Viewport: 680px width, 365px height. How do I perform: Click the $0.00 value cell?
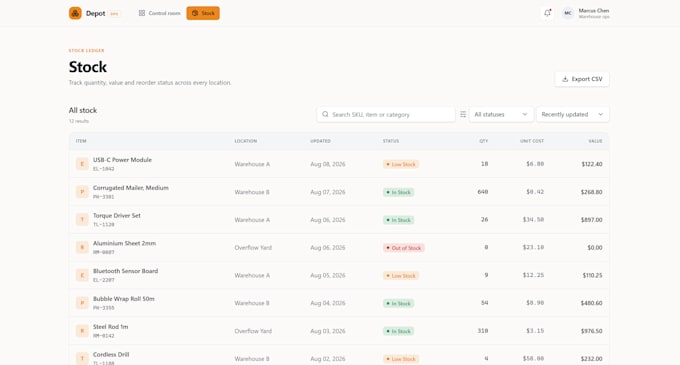pos(595,248)
